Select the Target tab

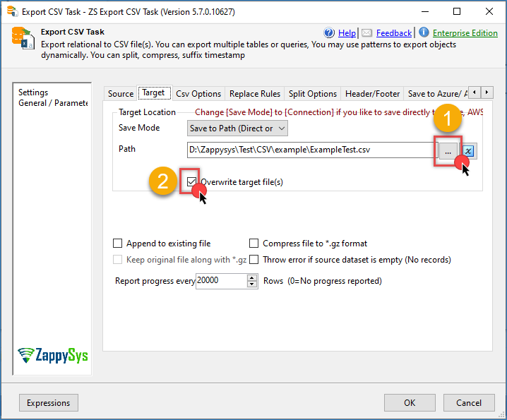point(154,92)
